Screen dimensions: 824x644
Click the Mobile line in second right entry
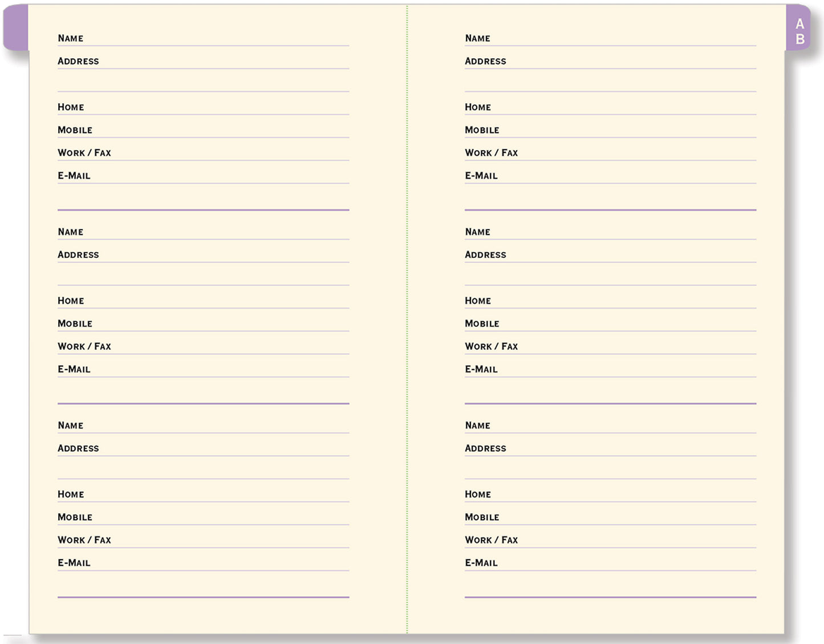click(610, 326)
